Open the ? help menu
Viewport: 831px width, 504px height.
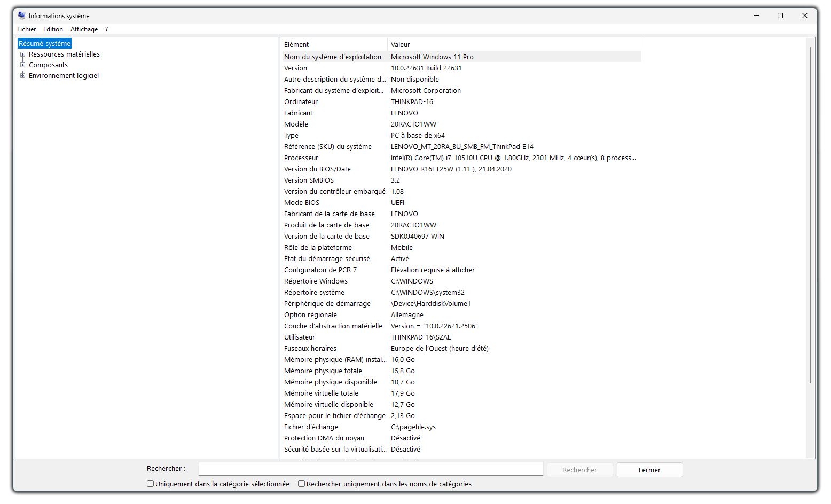[x=106, y=29]
